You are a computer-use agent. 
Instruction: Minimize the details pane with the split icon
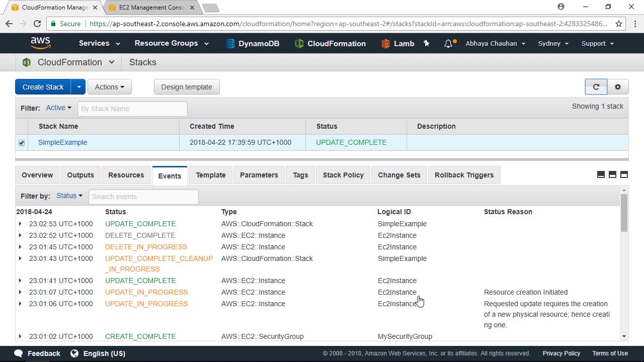pos(601,174)
